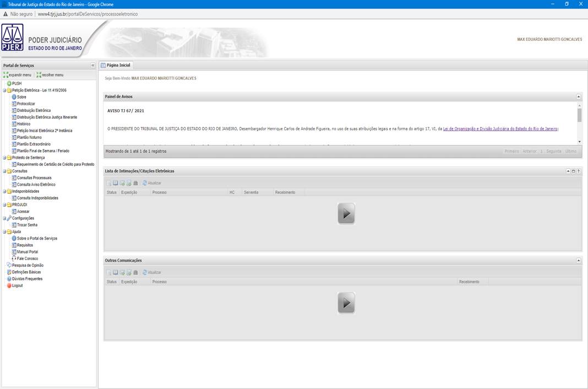This screenshot has width=588, height=389.
Task: Click the Painel de Avisos scrollbar
Action: point(579,116)
